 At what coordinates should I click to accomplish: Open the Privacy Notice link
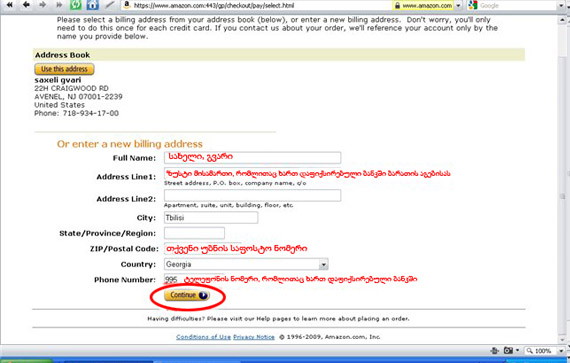tap(254, 337)
